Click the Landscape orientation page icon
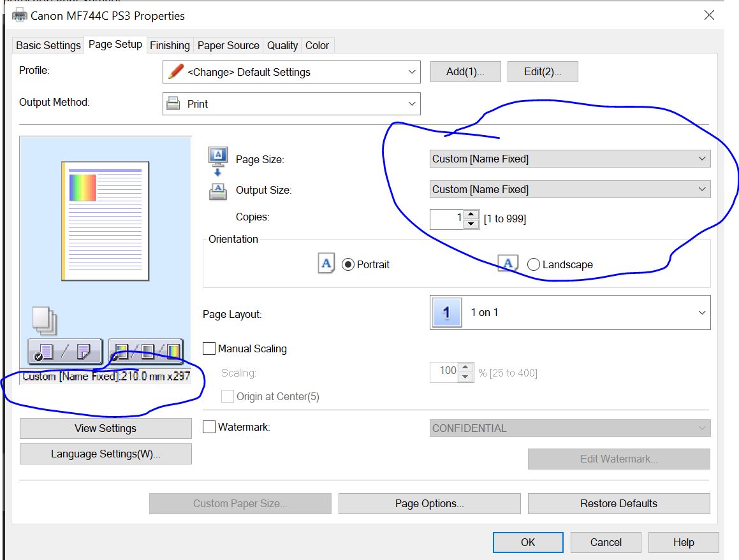739x560 pixels. coord(508,264)
